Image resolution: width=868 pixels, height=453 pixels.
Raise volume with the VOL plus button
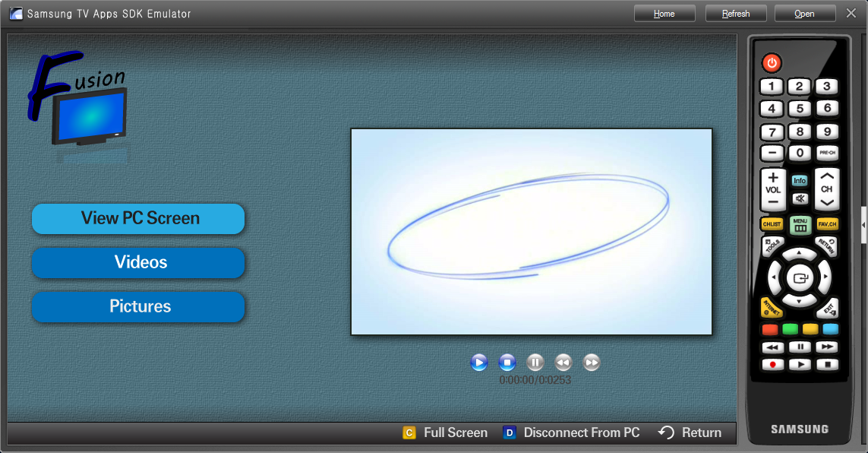coord(773,178)
